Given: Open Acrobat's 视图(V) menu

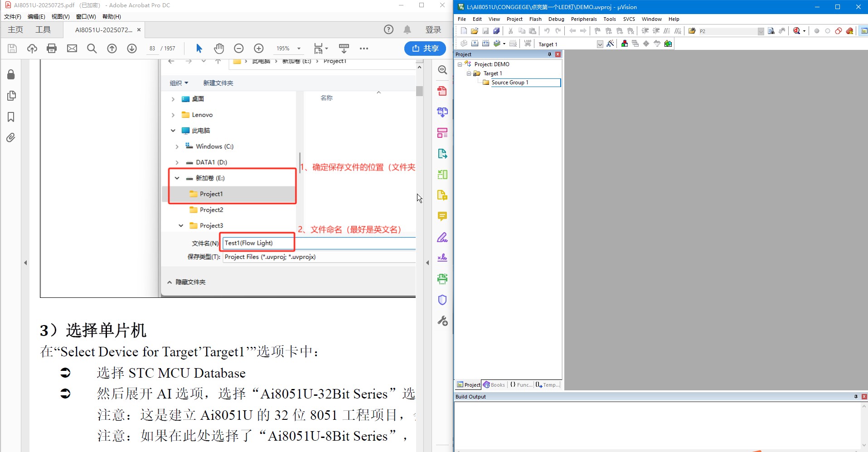Looking at the screenshot, I should pyautogui.click(x=60, y=17).
